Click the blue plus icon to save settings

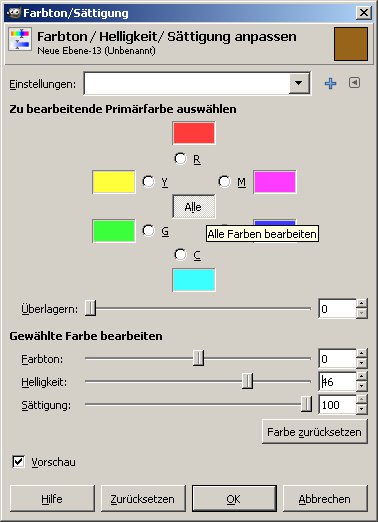click(x=330, y=83)
